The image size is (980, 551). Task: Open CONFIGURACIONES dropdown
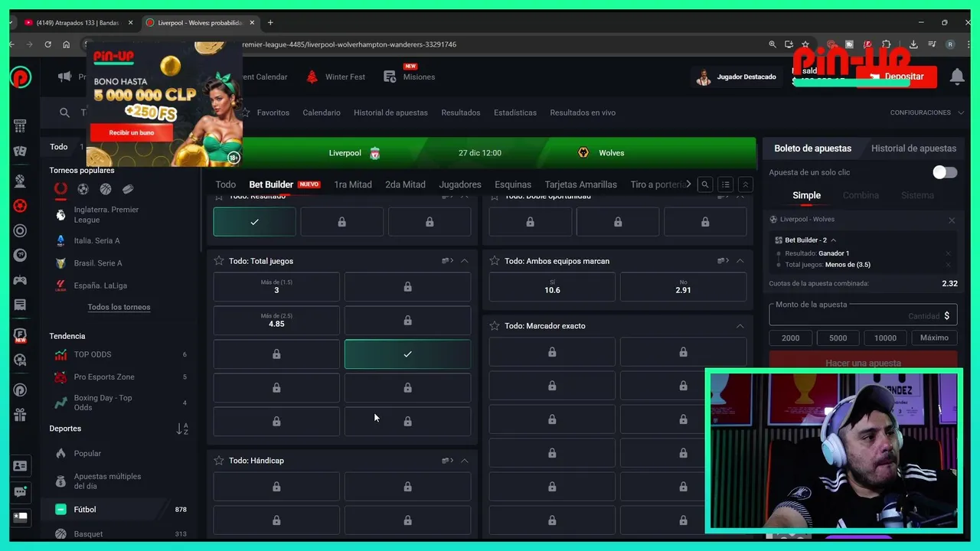926,112
